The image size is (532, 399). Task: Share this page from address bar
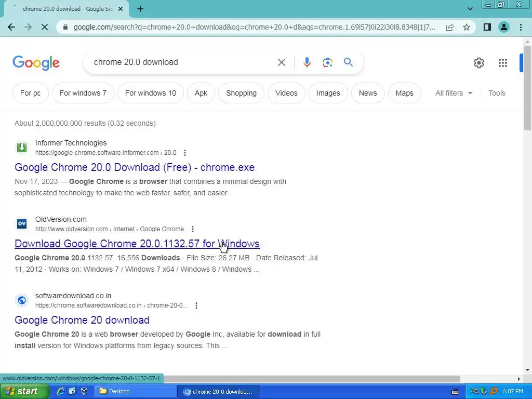450,27
